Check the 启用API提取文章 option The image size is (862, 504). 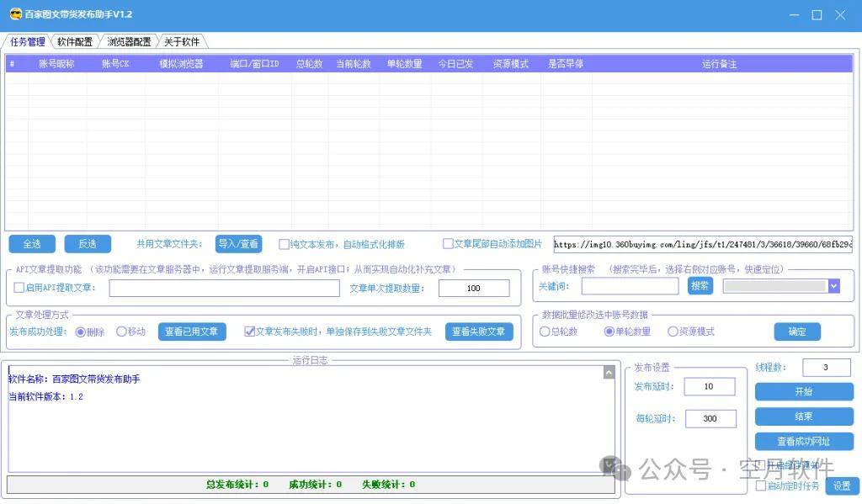tap(19, 288)
